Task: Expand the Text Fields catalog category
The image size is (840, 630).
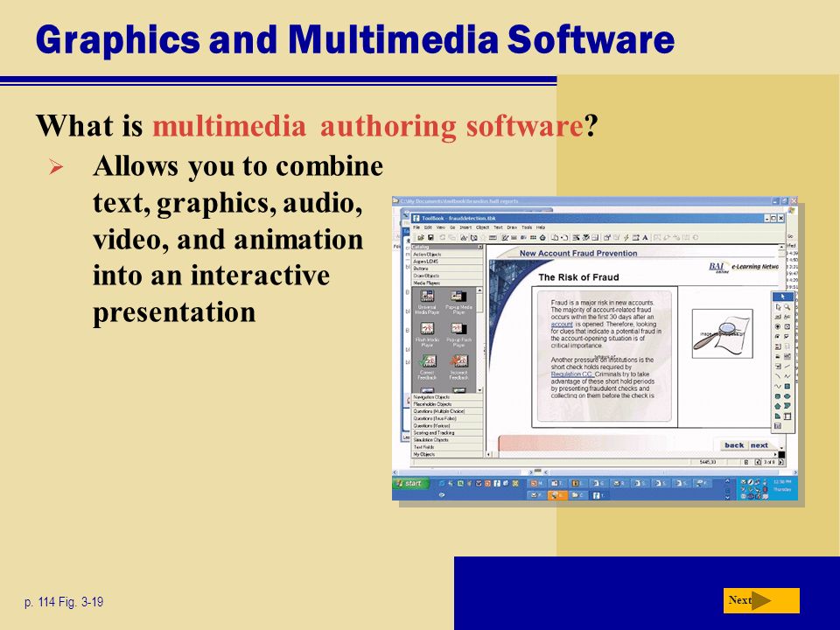Action: 447,447
